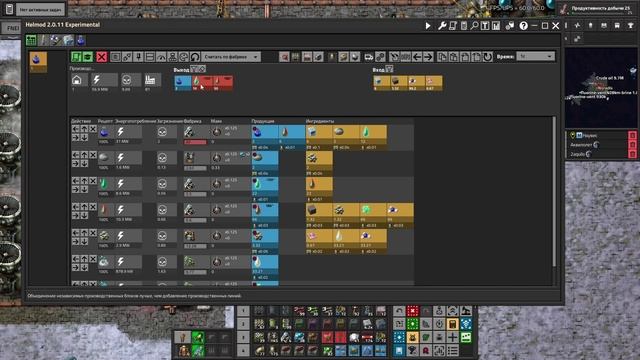The width and height of the screenshot is (640, 360).
Task: Open the fourth model tab in tab strip
Action: (x=68, y=40)
